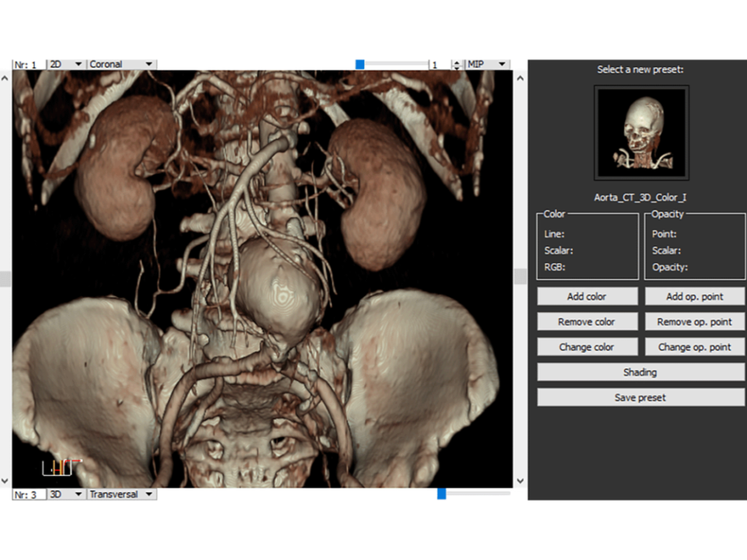Viewport: 747px width, 560px height.
Task: Click the left scrollbar down arrow
Action: (x=5, y=481)
